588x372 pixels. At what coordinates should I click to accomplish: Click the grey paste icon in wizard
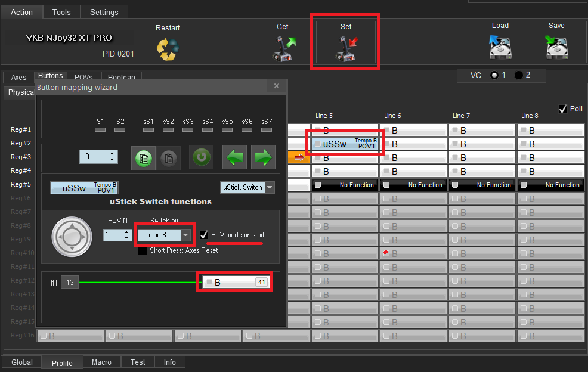(x=168, y=158)
